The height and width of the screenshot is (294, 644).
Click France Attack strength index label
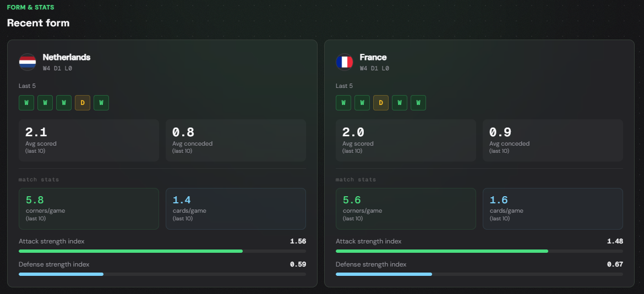(x=369, y=241)
